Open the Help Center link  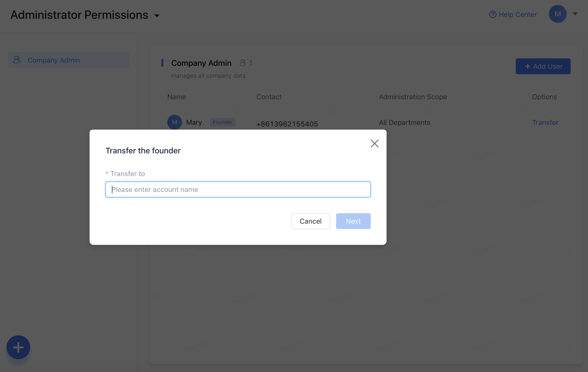point(513,14)
